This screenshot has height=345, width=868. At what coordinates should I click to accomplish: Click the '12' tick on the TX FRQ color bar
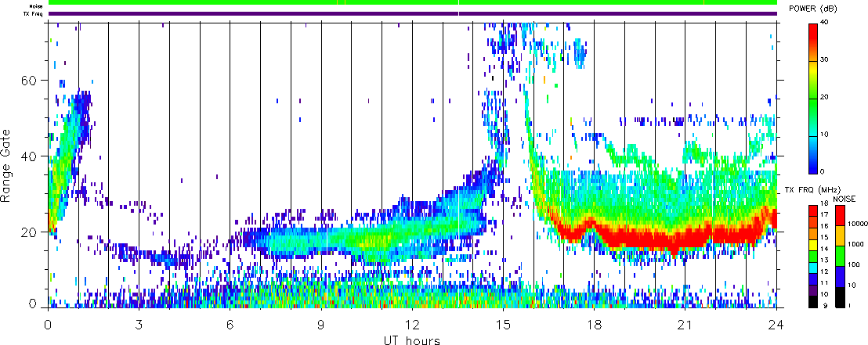[x=823, y=271]
